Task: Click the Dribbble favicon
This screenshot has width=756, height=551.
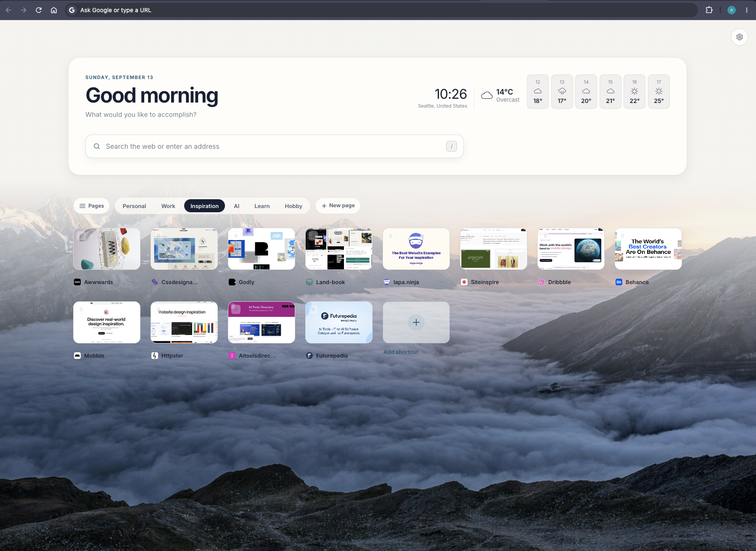Action: pyautogui.click(x=542, y=282)
